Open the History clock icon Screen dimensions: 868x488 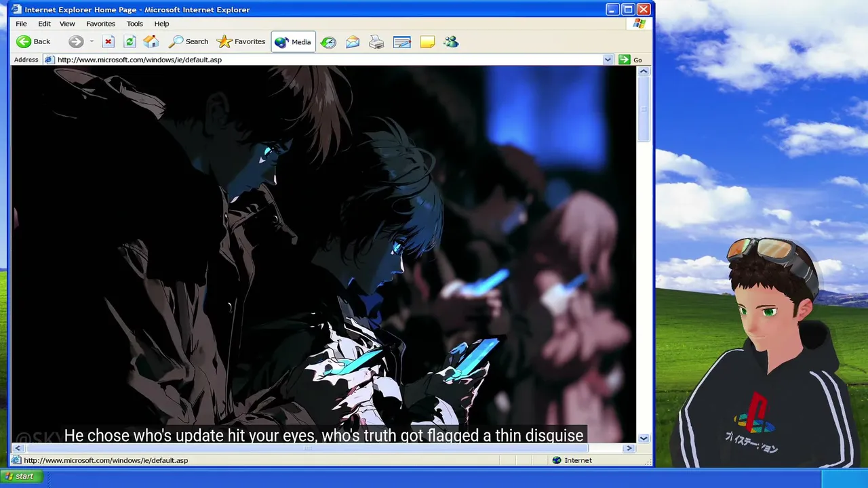328,42
